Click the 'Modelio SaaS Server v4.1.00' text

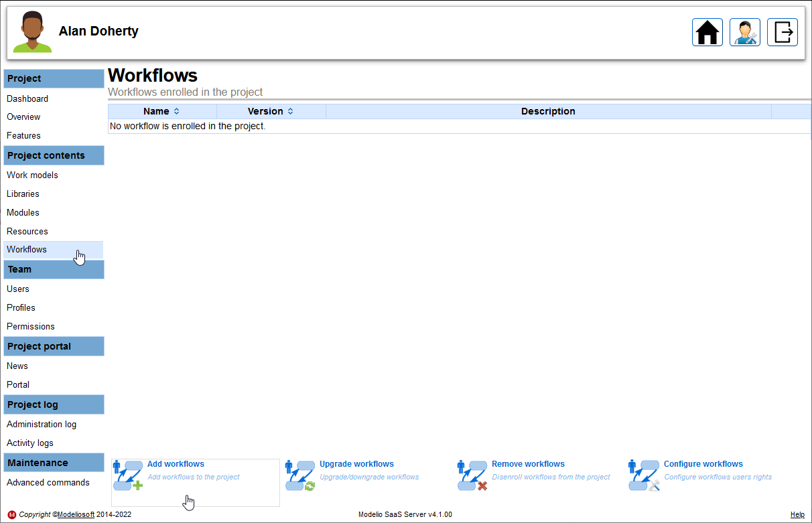pos(405,514)
